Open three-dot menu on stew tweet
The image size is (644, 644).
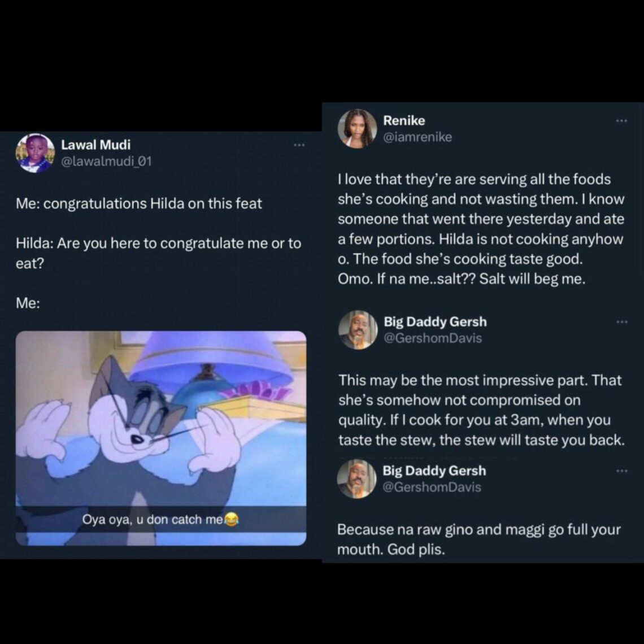[622, 322]
